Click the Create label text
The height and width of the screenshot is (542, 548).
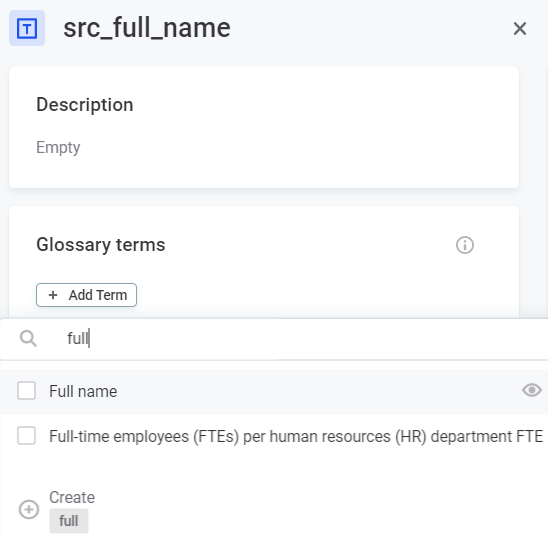click(72, 497)
